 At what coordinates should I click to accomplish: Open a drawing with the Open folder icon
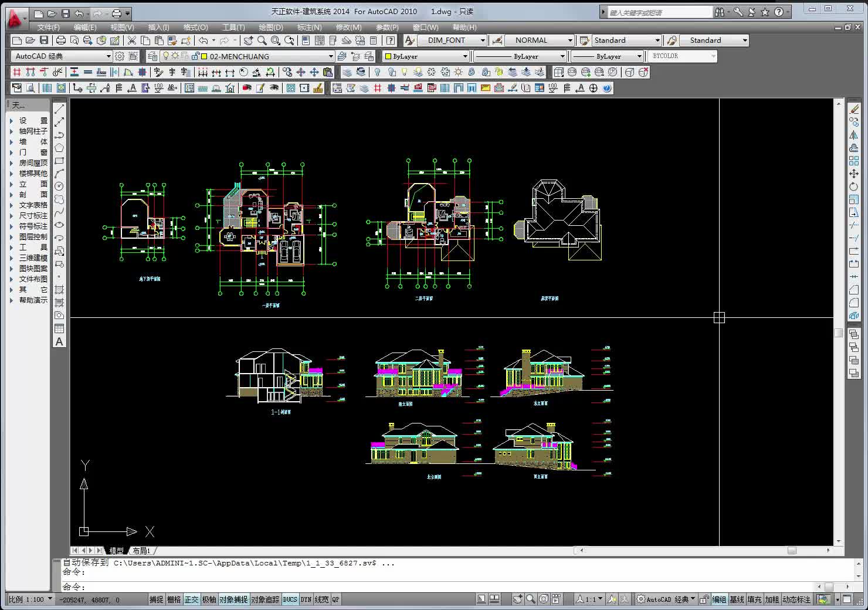point(30,40)
